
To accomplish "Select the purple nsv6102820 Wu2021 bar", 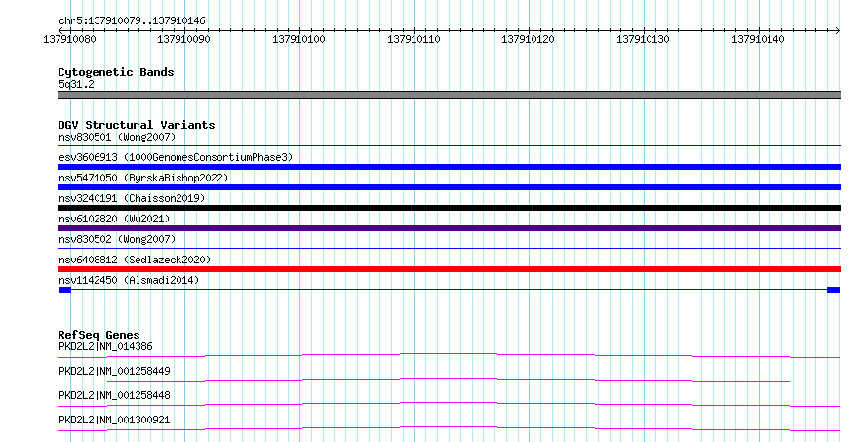I will 449,228.
